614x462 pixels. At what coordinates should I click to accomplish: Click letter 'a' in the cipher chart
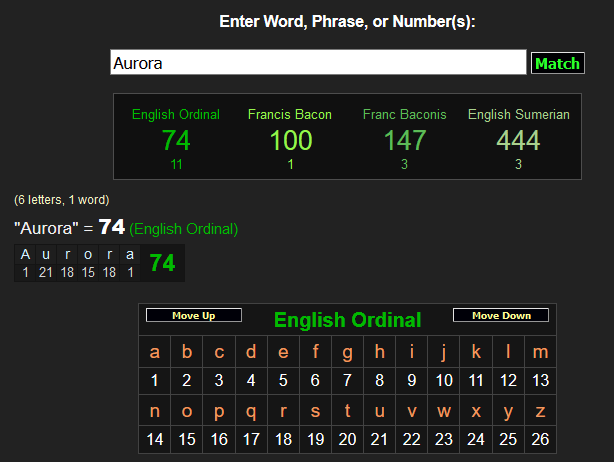(154, 352)
